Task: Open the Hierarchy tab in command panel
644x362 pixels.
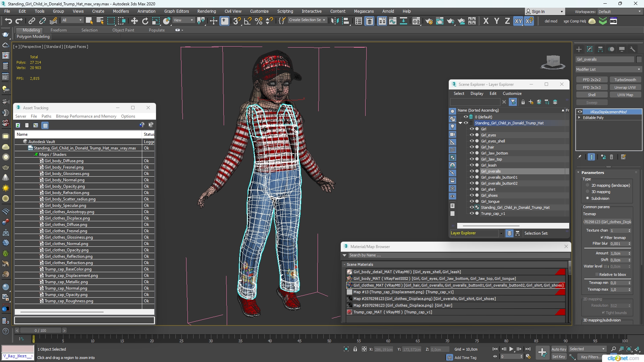Action: [600, 49]
